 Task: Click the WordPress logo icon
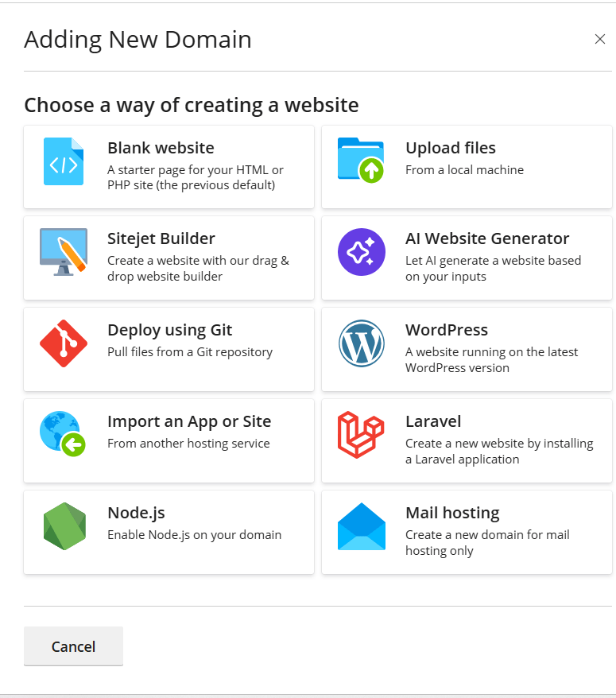[x=362, y=343]
